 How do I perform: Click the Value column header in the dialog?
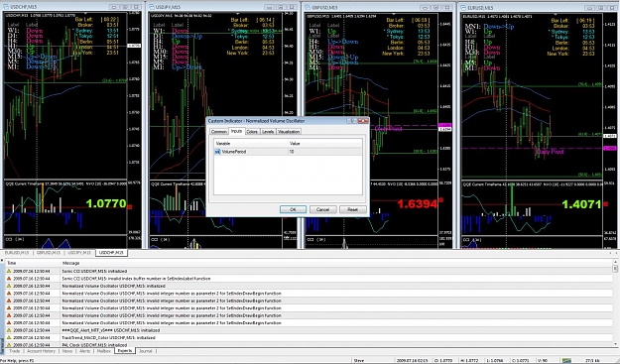point(325,144)
